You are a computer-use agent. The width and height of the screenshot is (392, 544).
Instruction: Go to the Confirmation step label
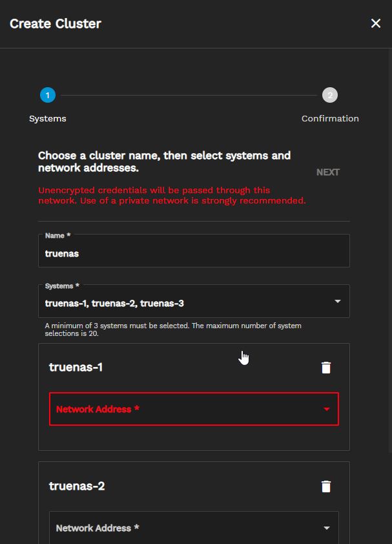coord(330,119)
